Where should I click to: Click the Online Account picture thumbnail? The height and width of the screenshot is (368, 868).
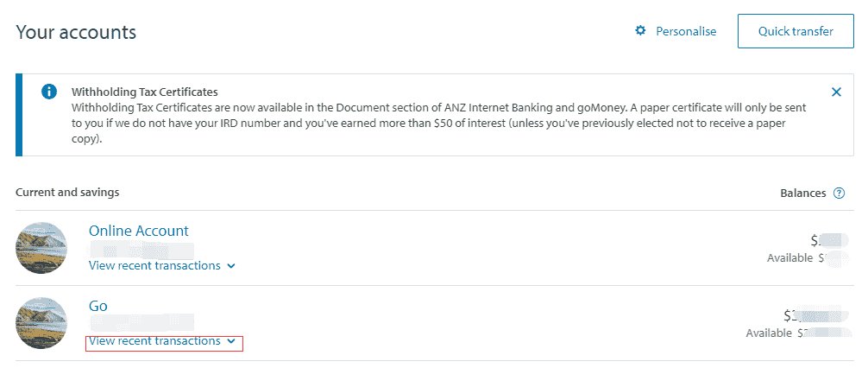[41, 248]
